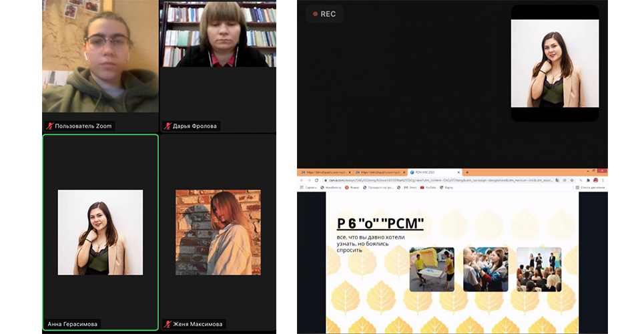This screenshot has height=334, width=644.
Task: Click the muted mic icon beside Женя Максимова
Action: click(x=167, y=324)
